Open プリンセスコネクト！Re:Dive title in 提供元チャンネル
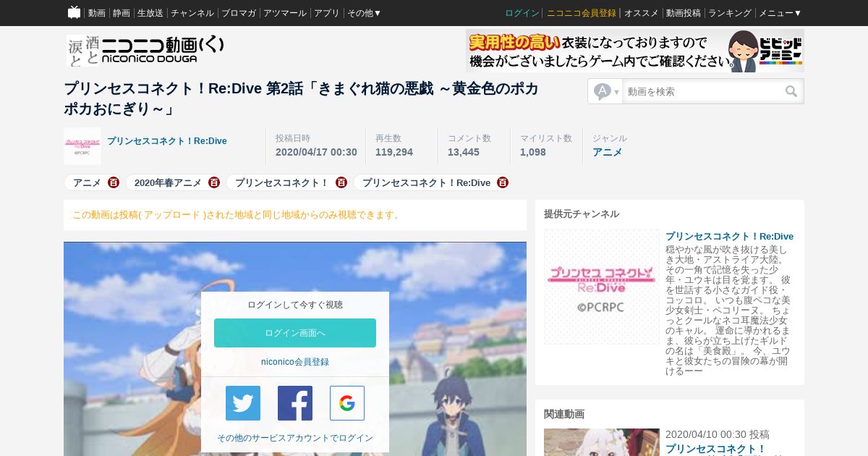The height and width of the screenshot is (456, 868). click(729, 236)
